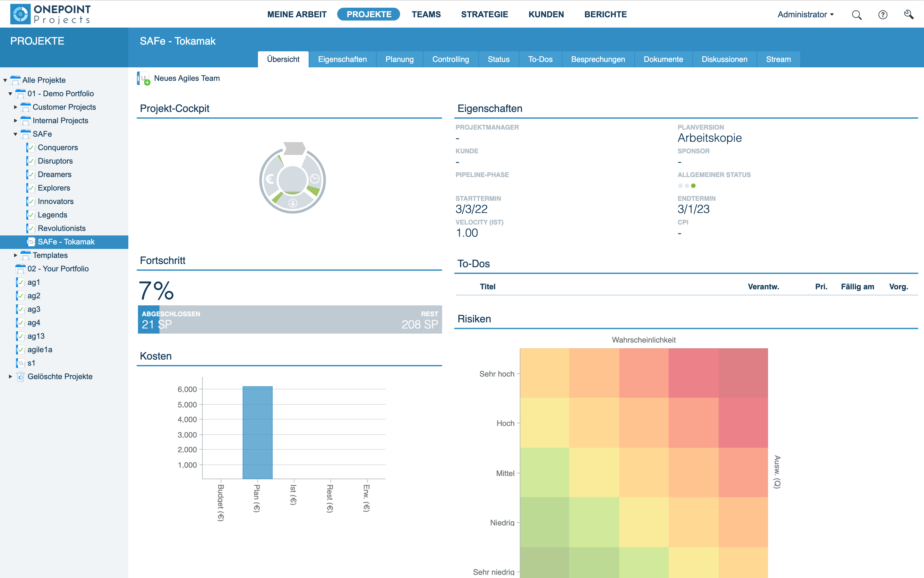Screen dimensions: 924x578
Task: Open the help question mark icon
Action: click(883, 14)
